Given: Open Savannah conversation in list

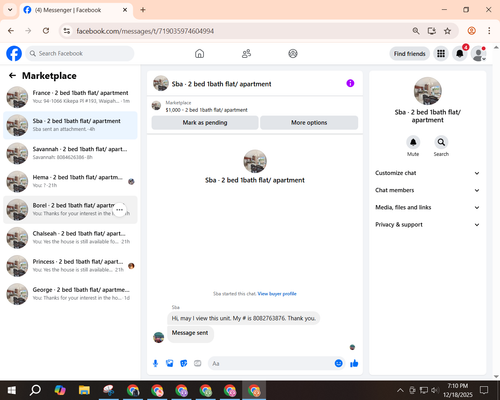Looking at the screenshot, I should [70, 153].
